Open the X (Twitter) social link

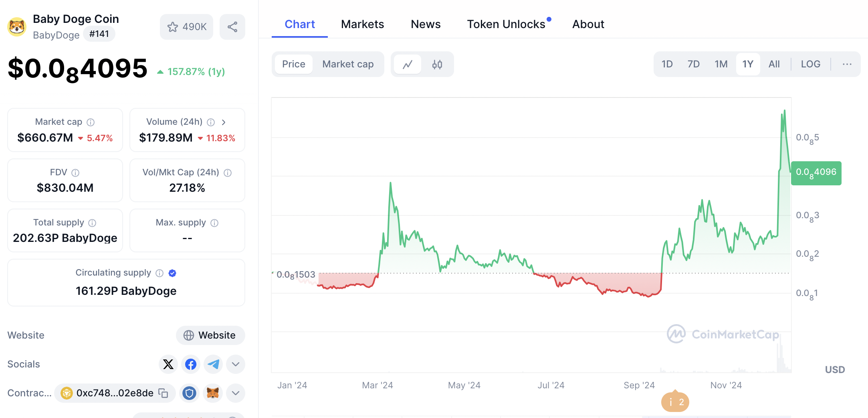pos(168,364)
